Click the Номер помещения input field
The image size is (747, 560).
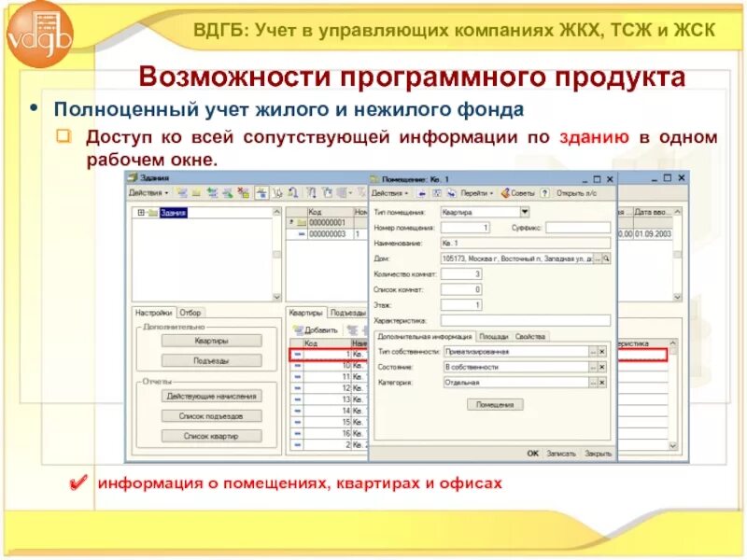465,228
